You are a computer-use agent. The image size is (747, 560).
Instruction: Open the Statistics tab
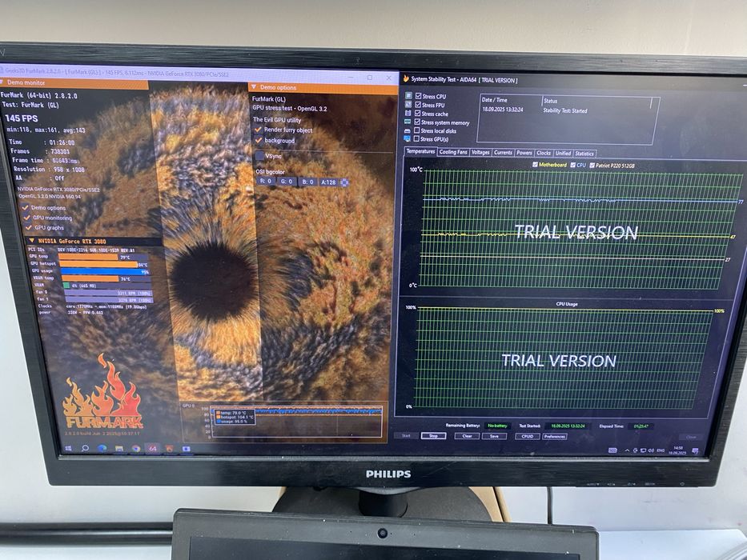click(x=584, y=154)
